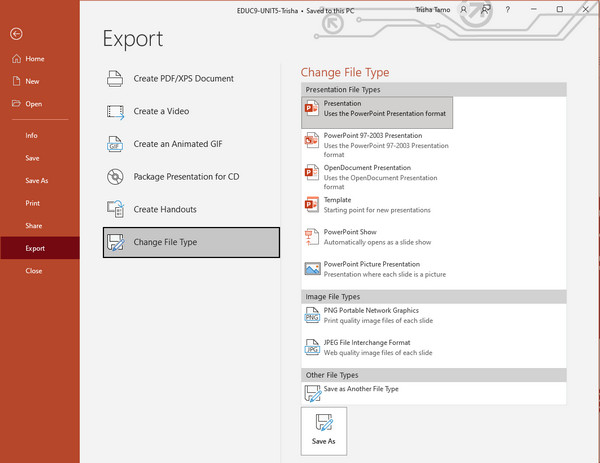Click 'Starting point for new presentations' text
600x463 pixels.
coord(377,210)
